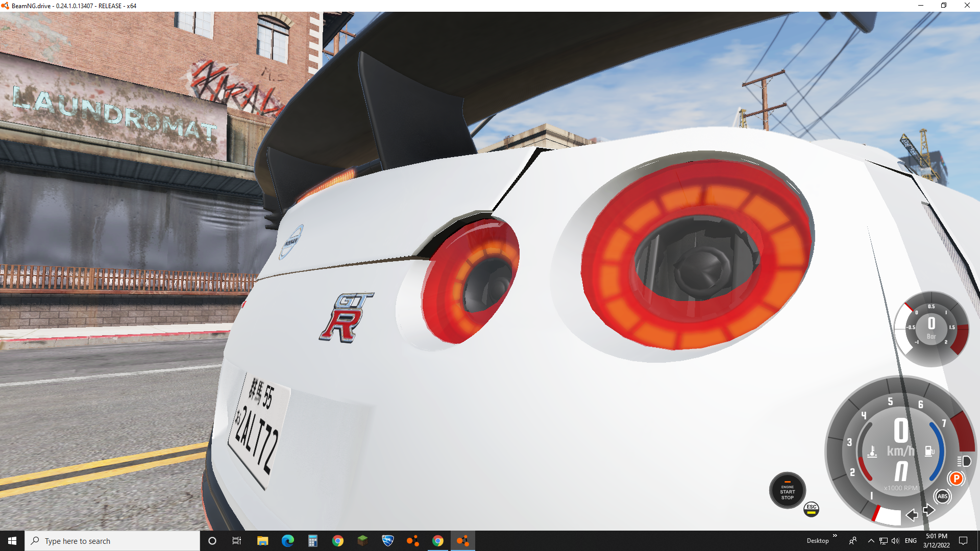Click active BeamNG.drive taskbar icon
The height and width of the screenshot is (551, 980).
click(462, 541)
